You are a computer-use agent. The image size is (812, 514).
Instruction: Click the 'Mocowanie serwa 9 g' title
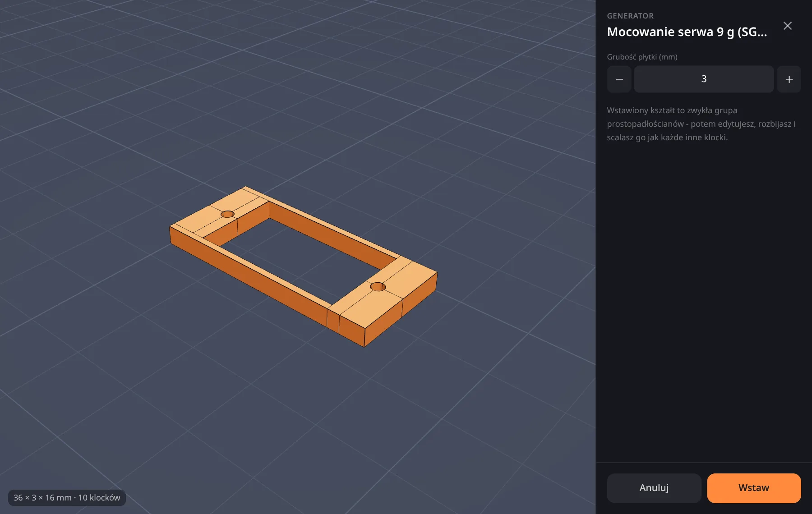pyautogui.click(x=687, y=32)
